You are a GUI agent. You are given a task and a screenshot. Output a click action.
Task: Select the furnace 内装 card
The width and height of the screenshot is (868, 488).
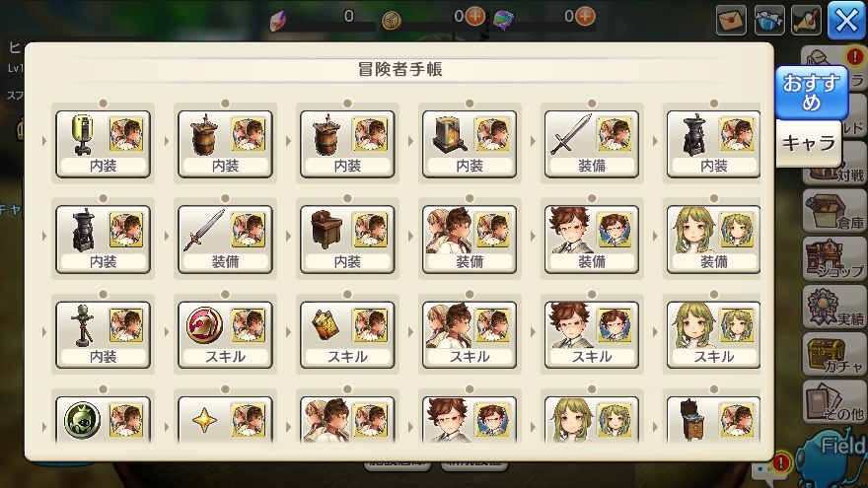[x=470, y=144]
